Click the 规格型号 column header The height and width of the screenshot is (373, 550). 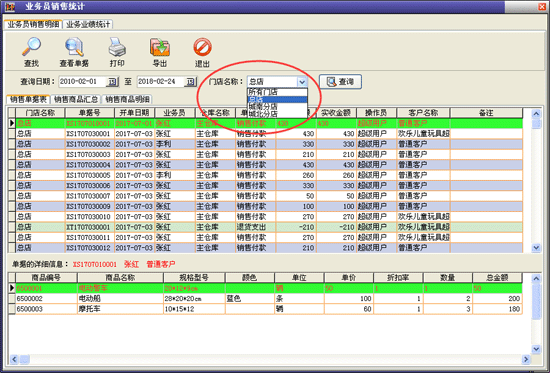(194, 278)
